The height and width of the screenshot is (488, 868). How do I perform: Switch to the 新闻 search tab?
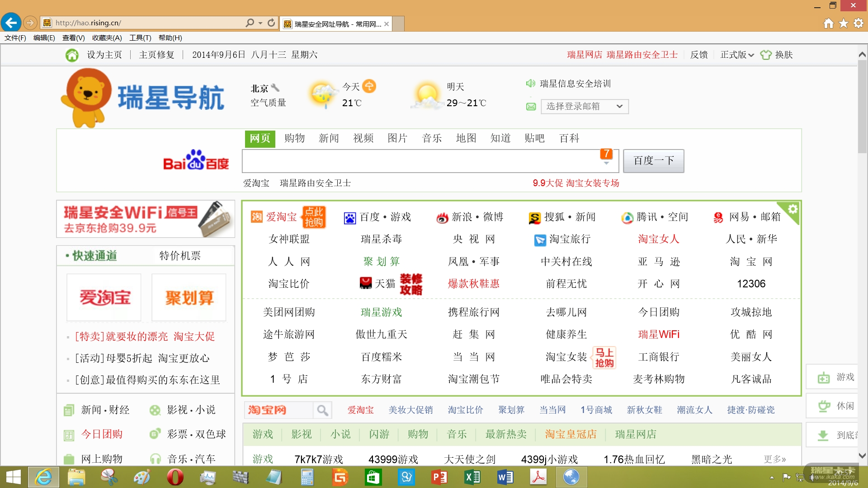[x=329, y=138]
